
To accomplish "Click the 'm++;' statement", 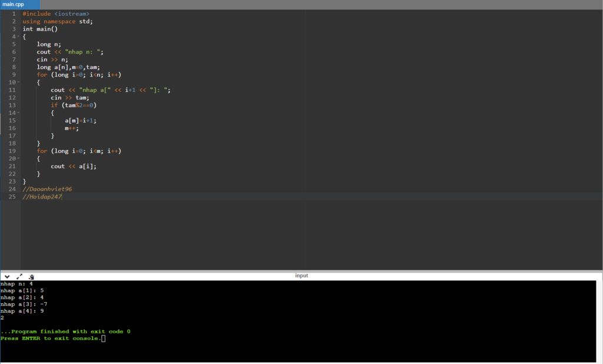I will [71, 128].
